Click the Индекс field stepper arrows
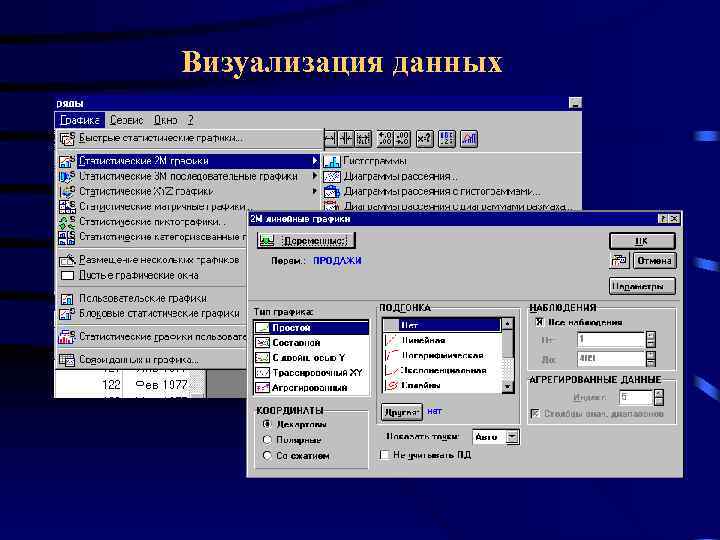The height and width of the screenshot is (540, 720). pos(658,398)
